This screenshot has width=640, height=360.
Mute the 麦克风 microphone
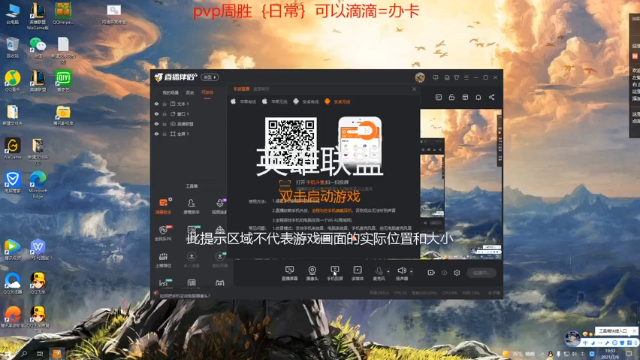click(x=379, y=273)
